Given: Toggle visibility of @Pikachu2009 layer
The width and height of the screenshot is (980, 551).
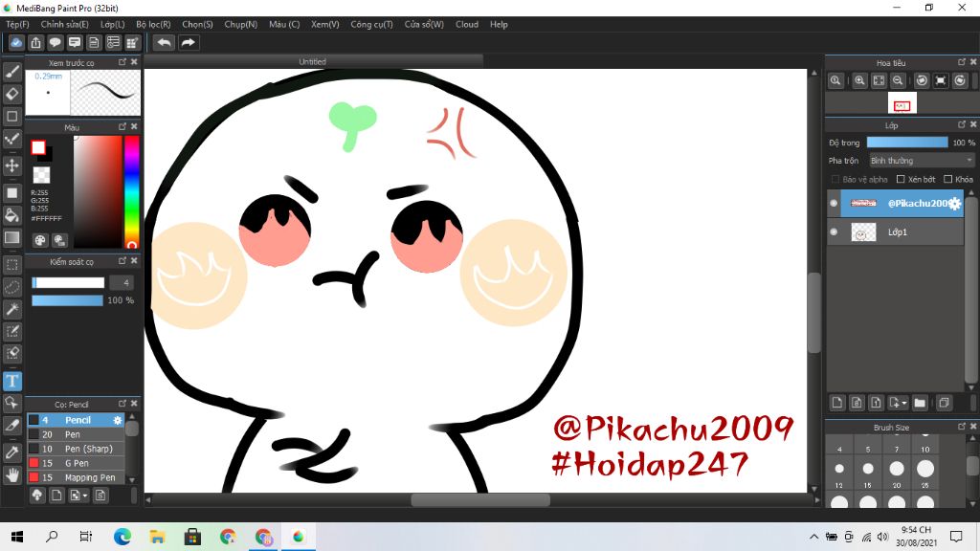Looking at the screenshot, I should (834, 203).
